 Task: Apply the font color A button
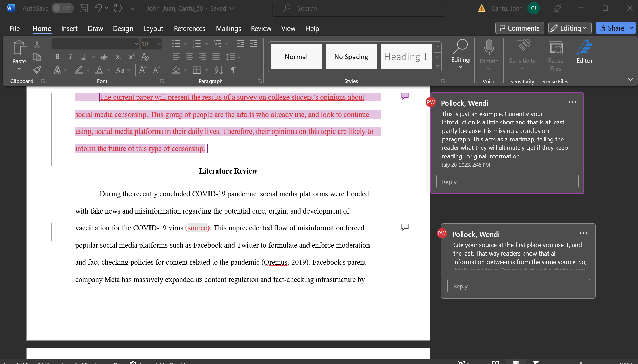click(99, 70)
